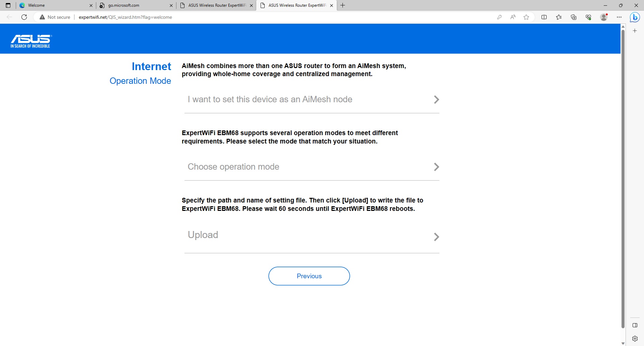Image resolution: width=644 pixels, height=346 pixels.
Task: Switch to the go.microsoft.com tab
Action: click(136, 5)
